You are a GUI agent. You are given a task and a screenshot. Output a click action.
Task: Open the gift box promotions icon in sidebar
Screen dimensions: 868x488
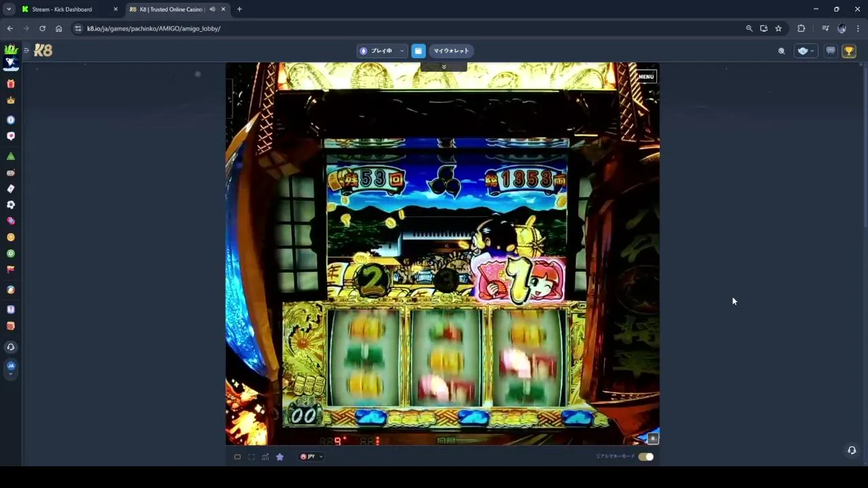(10, 84)
